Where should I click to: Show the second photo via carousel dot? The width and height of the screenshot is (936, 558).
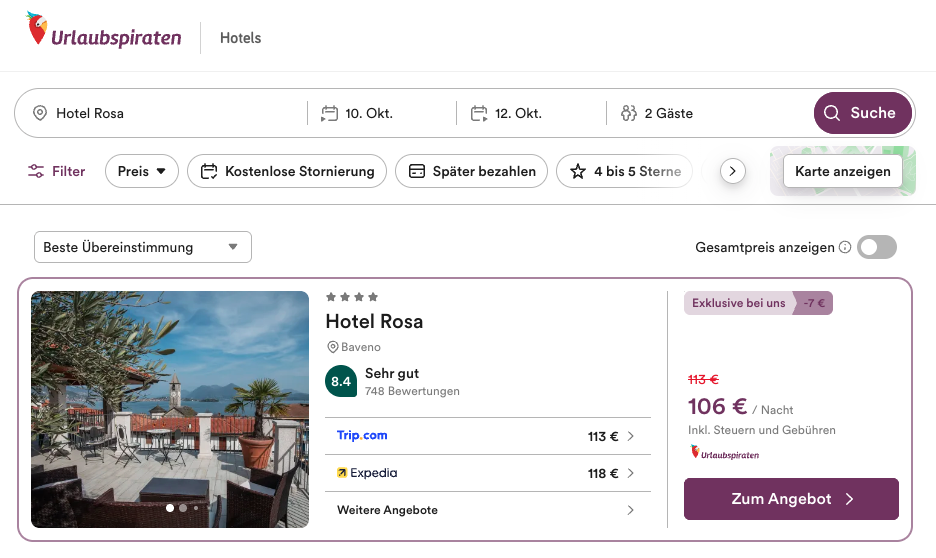[x=183, y=508]
